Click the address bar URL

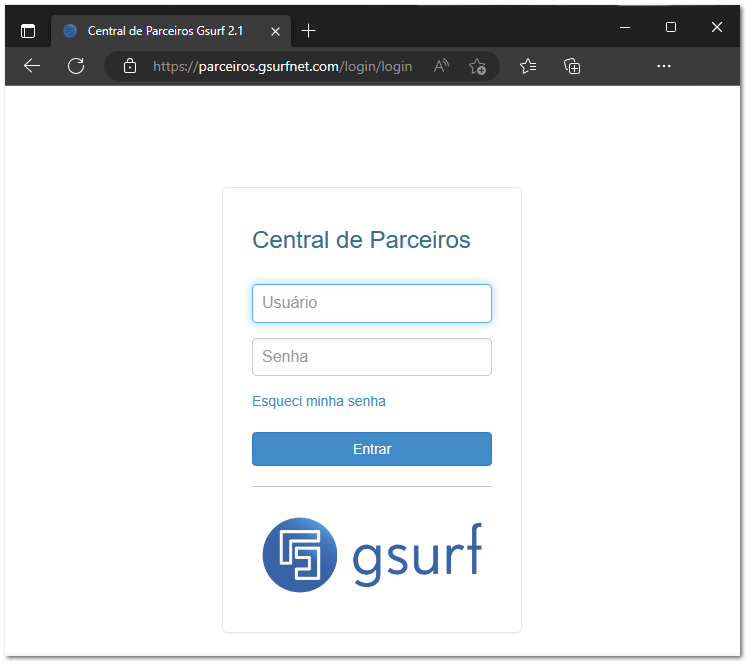282,66
